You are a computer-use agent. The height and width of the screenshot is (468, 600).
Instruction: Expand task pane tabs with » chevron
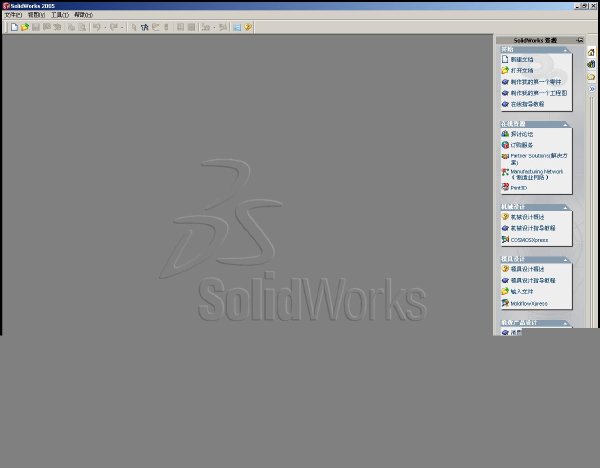point(592,89)
